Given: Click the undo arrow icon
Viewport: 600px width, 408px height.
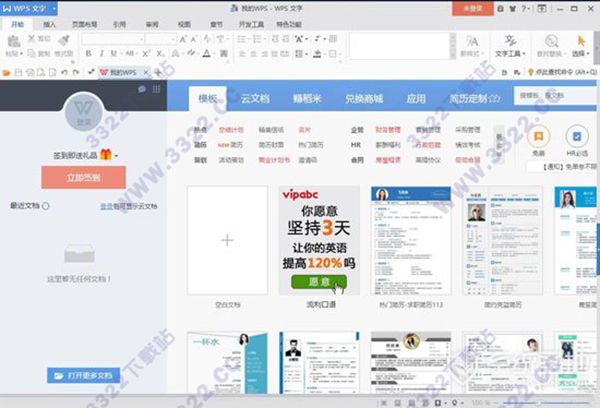Looking at the screenshot, I should pos(64,72).
